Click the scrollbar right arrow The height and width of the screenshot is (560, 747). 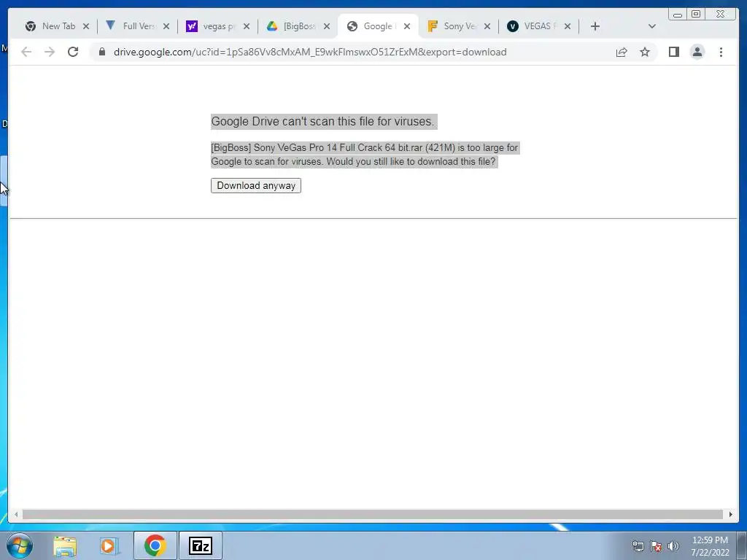730,514
